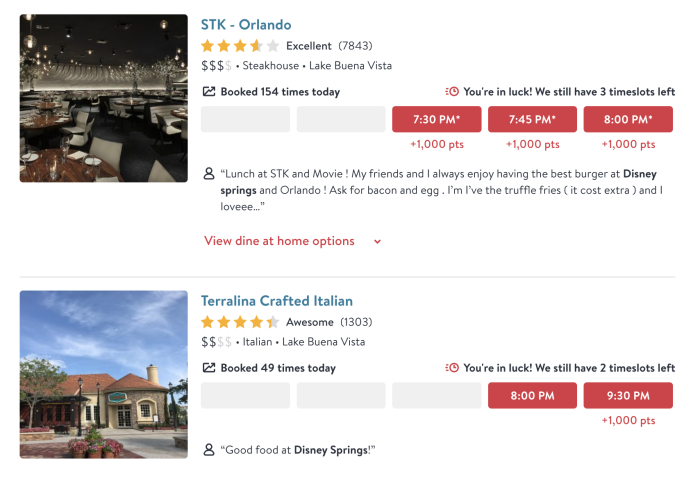Open View dine at home options

279,241
